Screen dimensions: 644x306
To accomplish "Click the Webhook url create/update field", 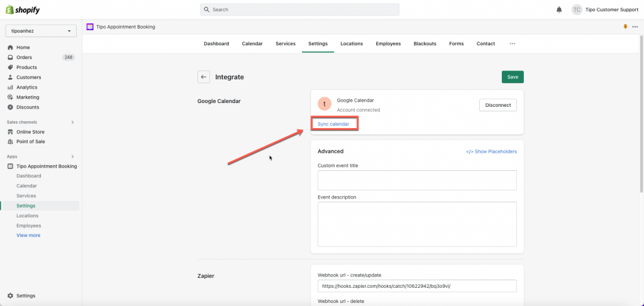I will 417,286.
